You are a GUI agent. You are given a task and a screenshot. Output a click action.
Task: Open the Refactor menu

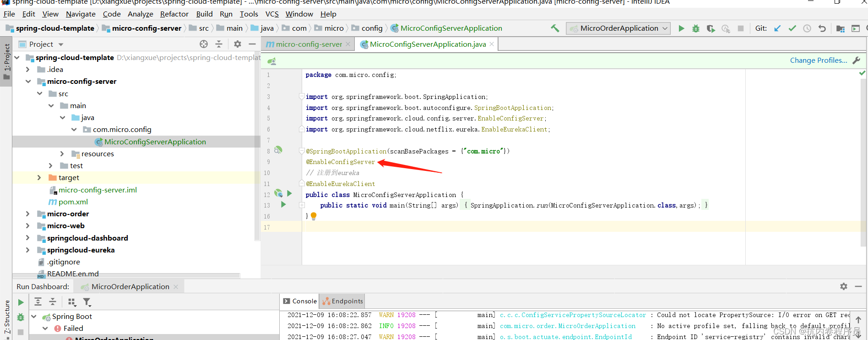click(174, 14)
